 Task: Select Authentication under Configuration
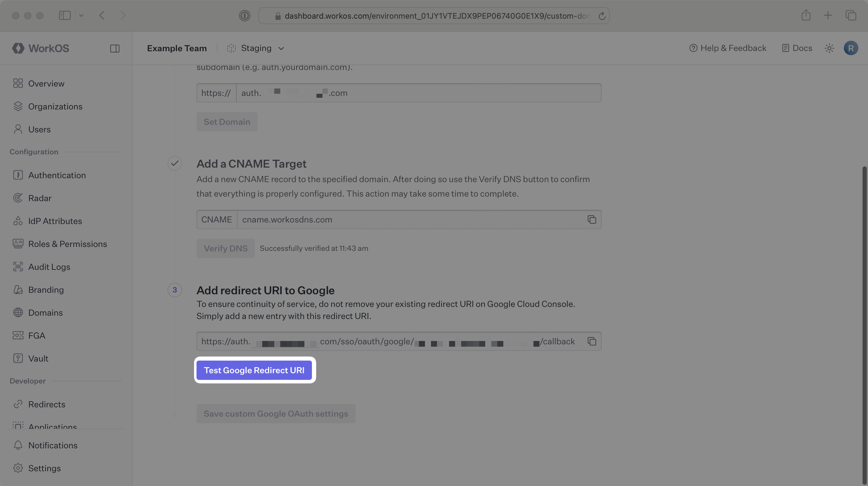(x=57, y=175)
